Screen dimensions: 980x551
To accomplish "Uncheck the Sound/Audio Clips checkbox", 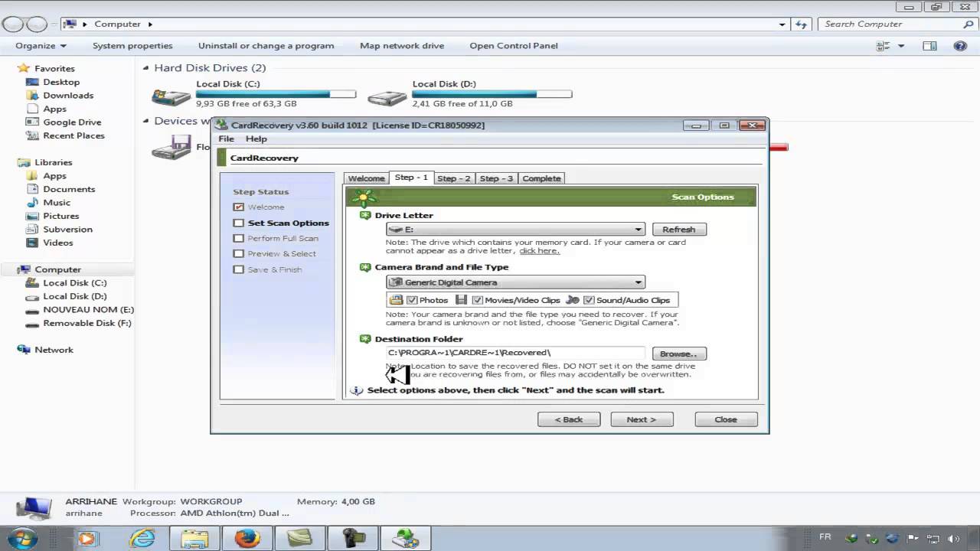I will [589, 300].
